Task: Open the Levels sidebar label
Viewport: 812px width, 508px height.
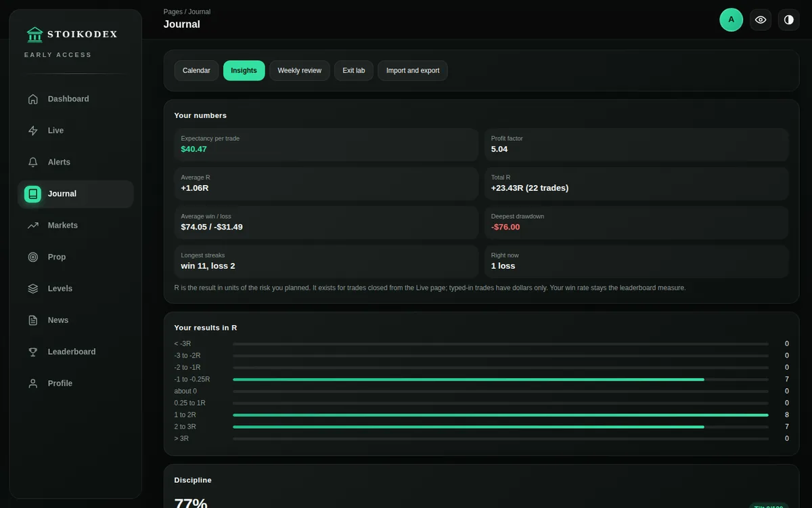Action: pyautogui.click(x=60, y=289)
